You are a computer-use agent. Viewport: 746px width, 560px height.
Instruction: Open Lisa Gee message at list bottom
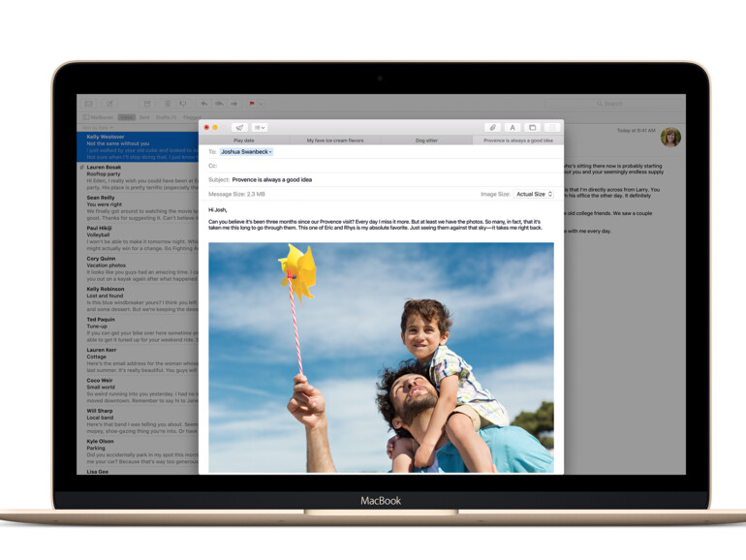pyautogui.click(x=138, y=471)
